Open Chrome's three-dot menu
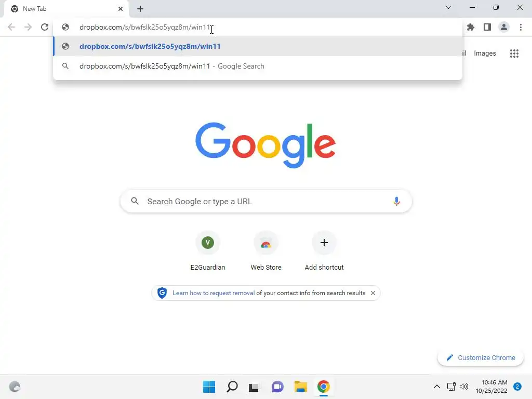 (x=521, y=27)
